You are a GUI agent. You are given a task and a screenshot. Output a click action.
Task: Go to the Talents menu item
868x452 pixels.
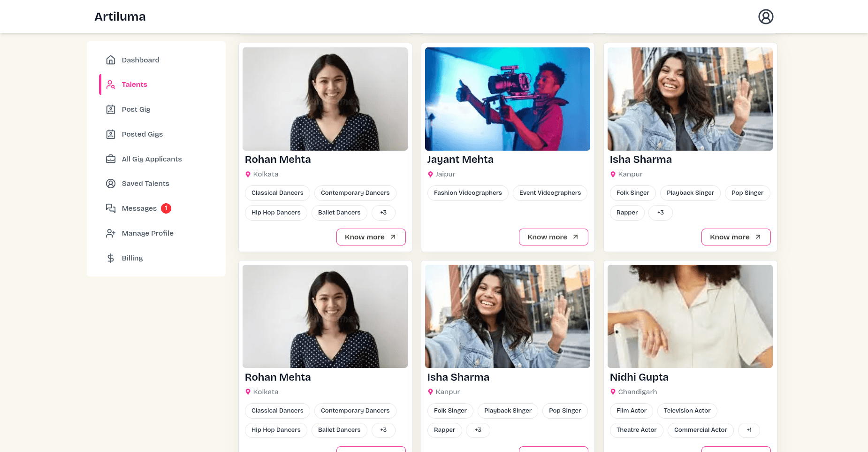(134, 84)
